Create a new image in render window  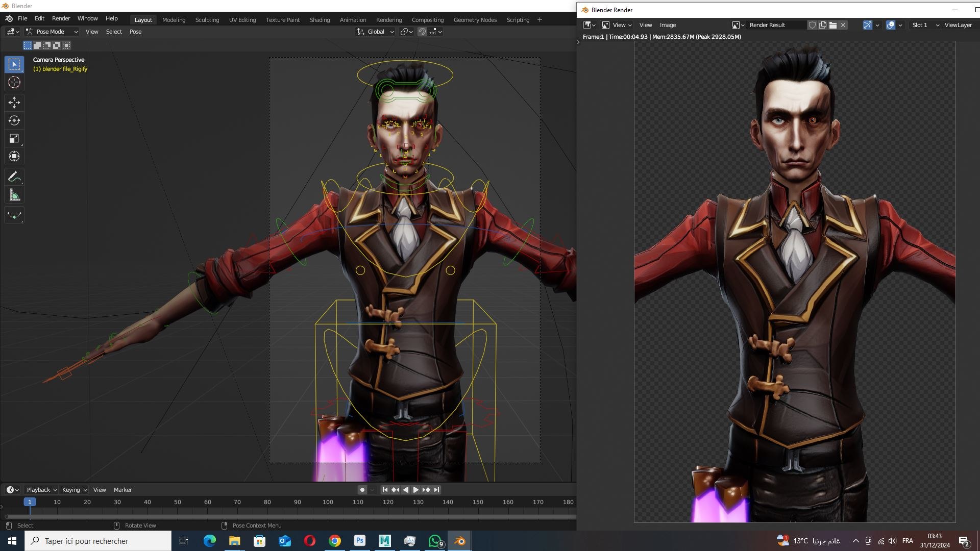tap(823, 25)
